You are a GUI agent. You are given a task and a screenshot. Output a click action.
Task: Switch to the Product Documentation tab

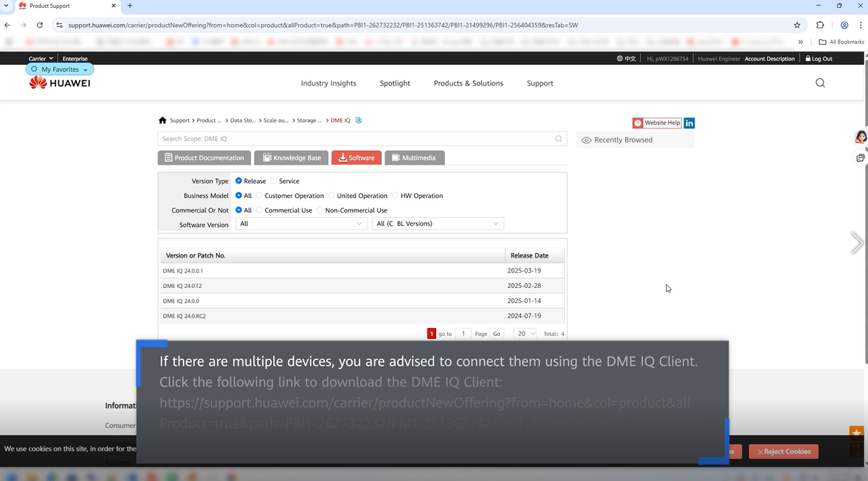(204, 157)
